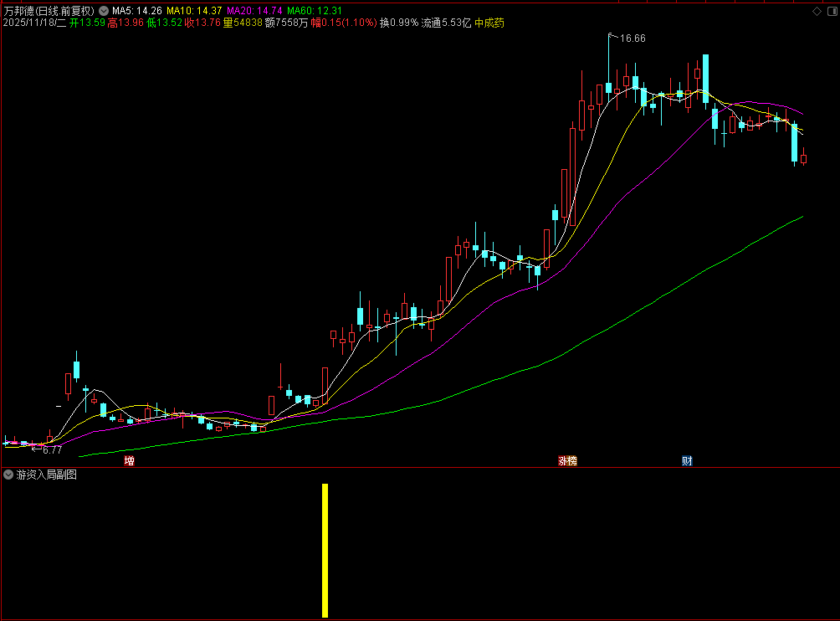
Task: Click the 6.77 low price label
Action: point(52,450)
